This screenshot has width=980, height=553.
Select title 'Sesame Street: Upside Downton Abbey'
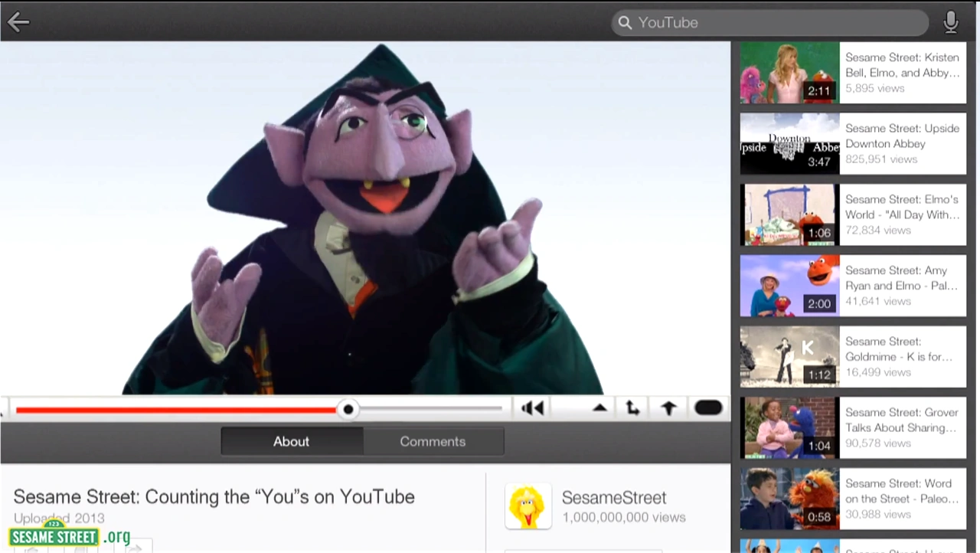[902, 136]
